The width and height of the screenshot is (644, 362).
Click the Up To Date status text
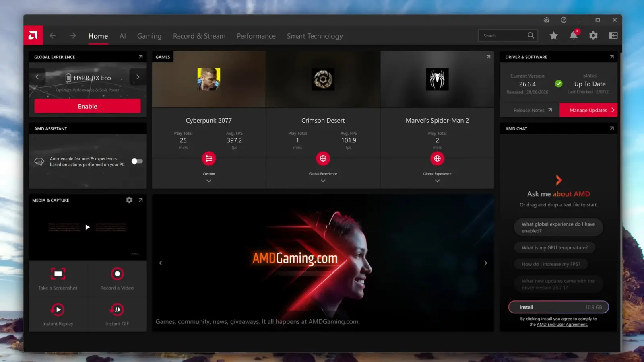click(590, 84)
